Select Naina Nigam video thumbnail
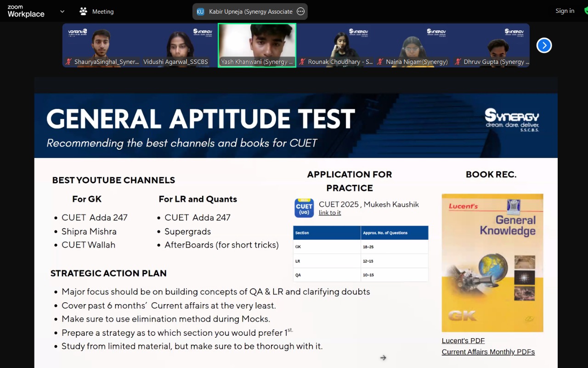 (x=413, y=45)
